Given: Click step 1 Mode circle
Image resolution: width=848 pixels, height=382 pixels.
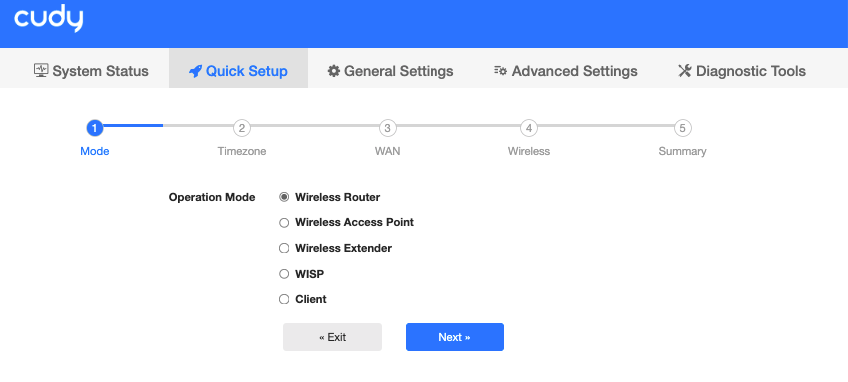Looking at the screenshot, I should [95, 128].
